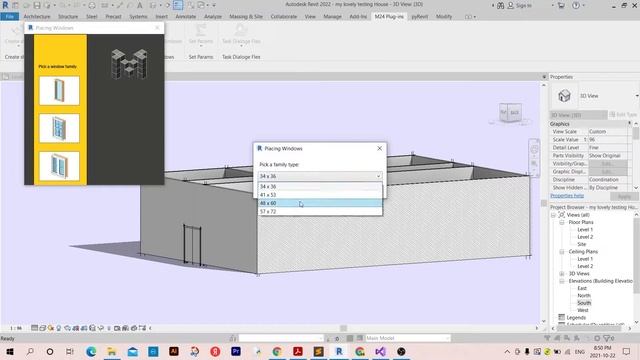This screenshot has height=360, width=640.
Task: Choose the 48 x 60 family type
Action: pyautogui.click(x=320, y=203)
